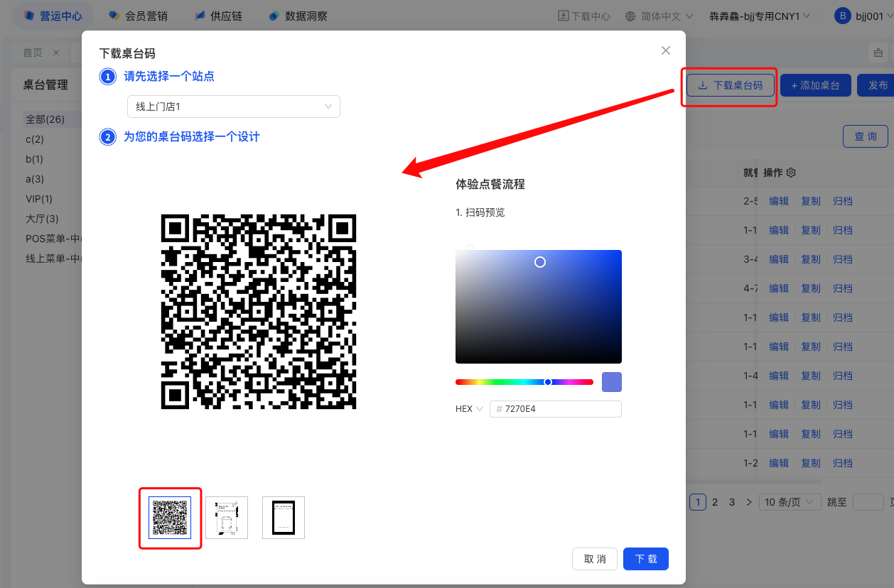Open the 线上门店1 station dropdown
894x588 pixels.
point(234,107)
